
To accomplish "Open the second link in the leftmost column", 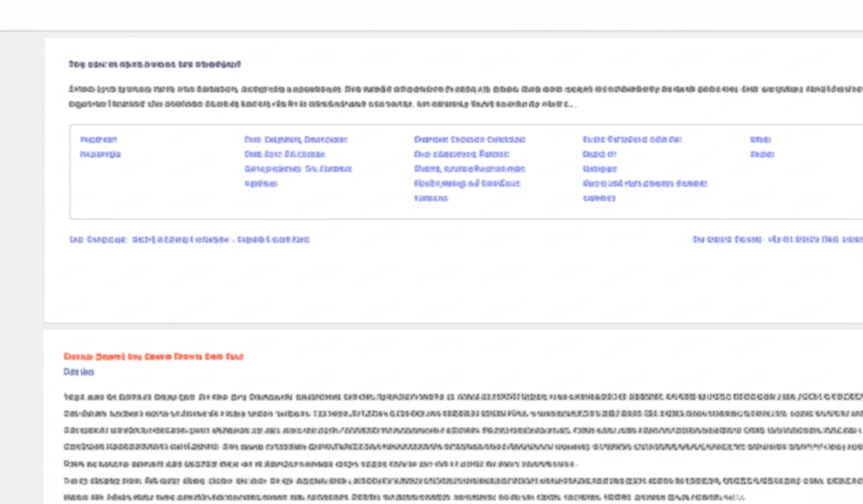I will click(x=100, y=154).
